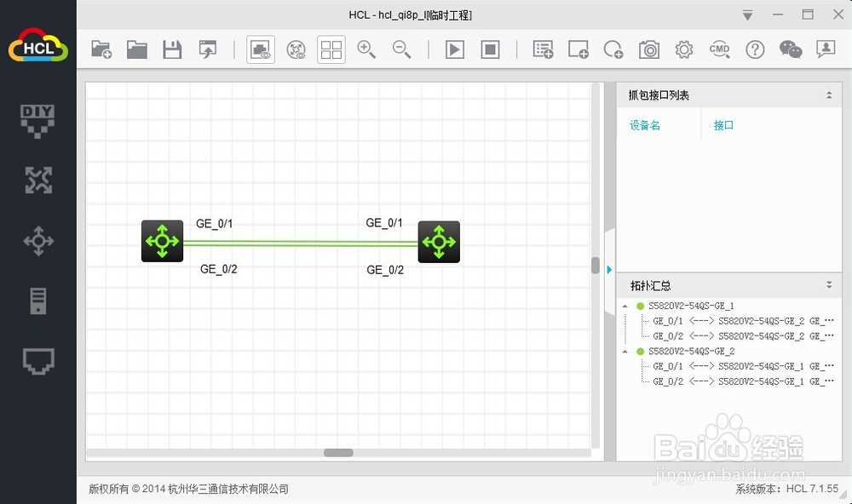Image resolution: width=852 pixels, height=504 pixels.
Task: Sort by the 接口 column header
Action: pos(722,124)
